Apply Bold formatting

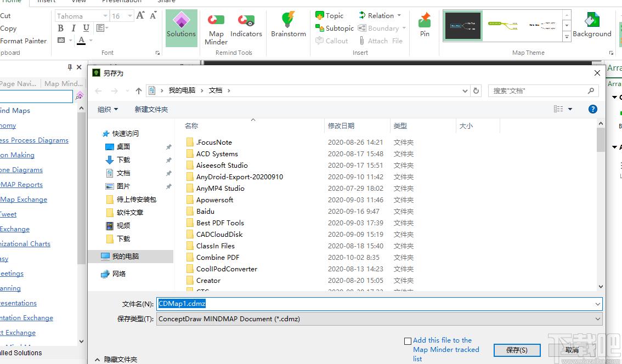[x=61, y=28]
